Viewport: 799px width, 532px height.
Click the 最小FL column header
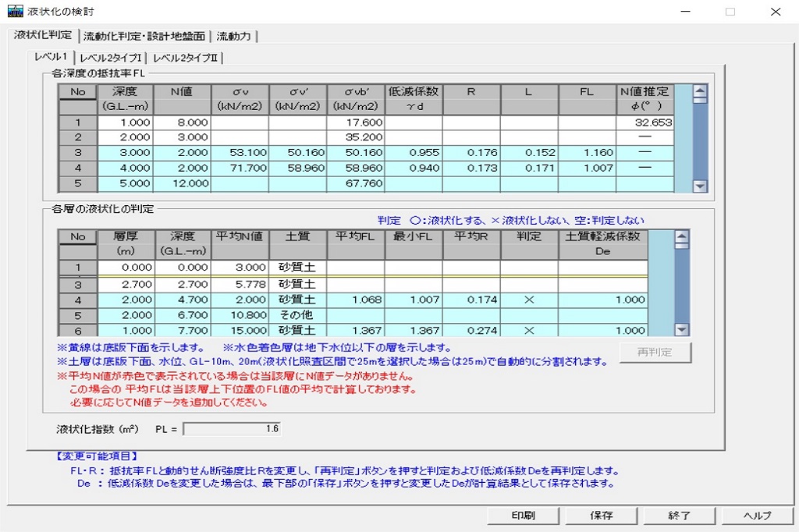[x=414, y=243]
